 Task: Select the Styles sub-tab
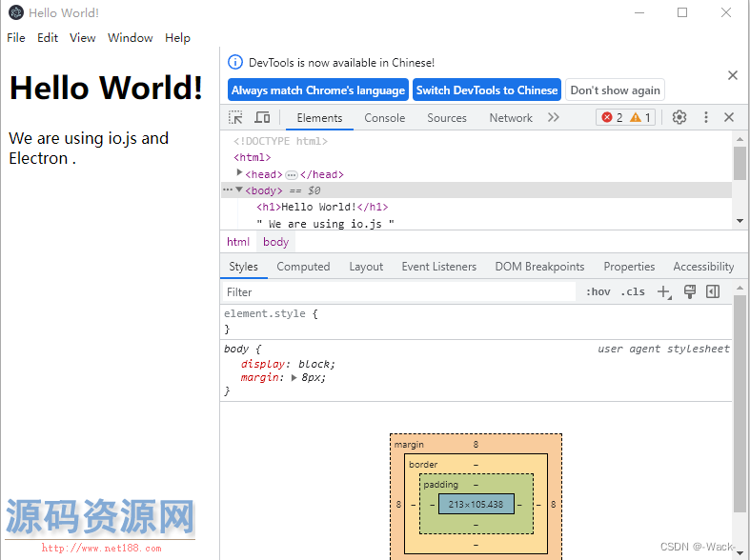point(243,267)
